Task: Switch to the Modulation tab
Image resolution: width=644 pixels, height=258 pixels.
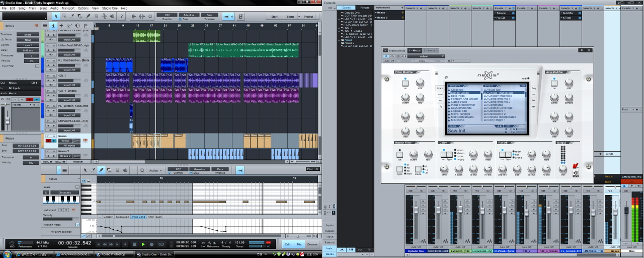Action: click(x=123, y=217)
